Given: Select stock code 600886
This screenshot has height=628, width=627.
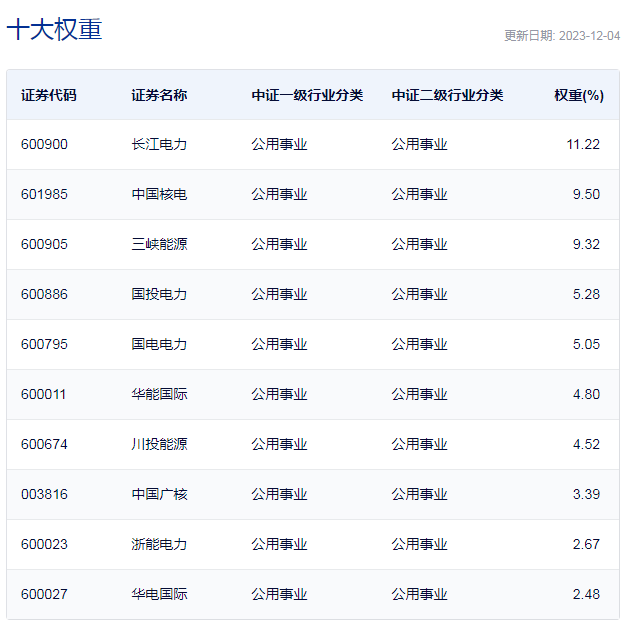Looking at the screenshot, I should click(44, 294).
